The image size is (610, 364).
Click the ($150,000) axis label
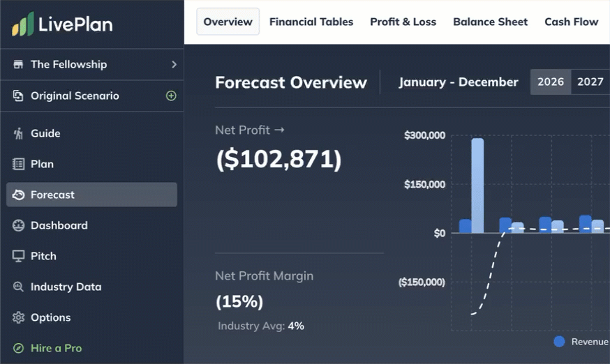(x=422, y=282)
